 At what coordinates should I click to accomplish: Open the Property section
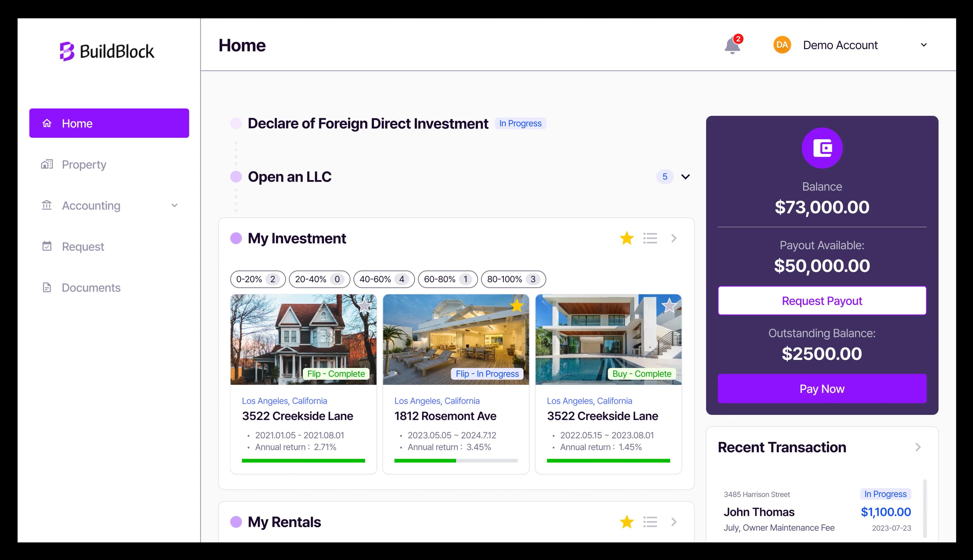point(109,164)
